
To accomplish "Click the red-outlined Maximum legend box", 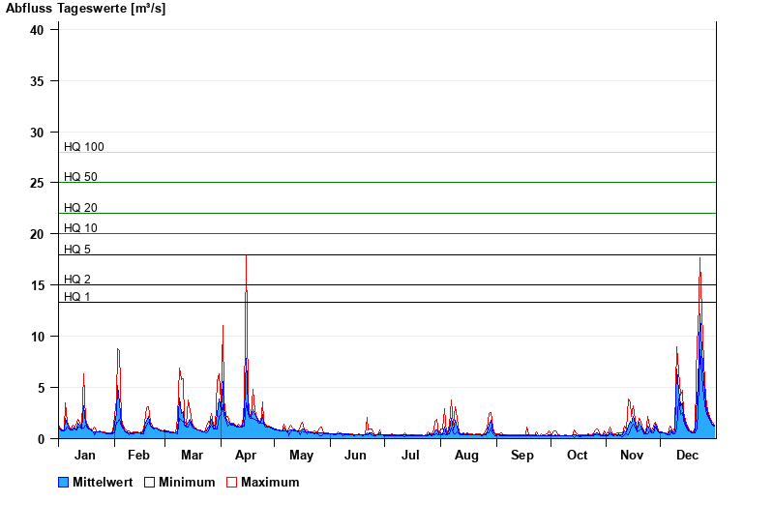I will [x=231, y=483].
